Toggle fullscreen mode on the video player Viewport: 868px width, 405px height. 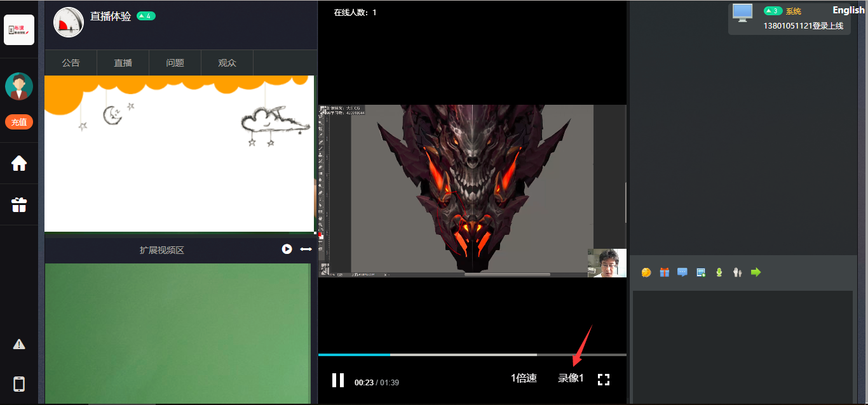tap(604, 380)
